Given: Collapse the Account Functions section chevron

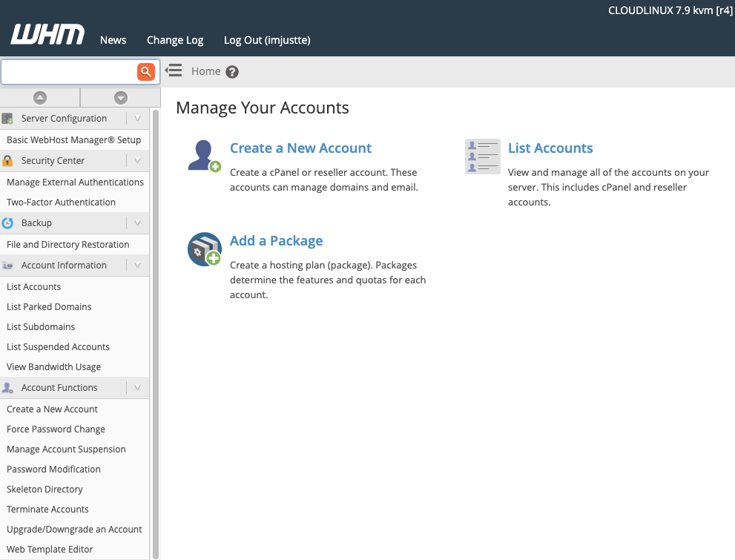Looking at the screenshot, I should [137, 388].
